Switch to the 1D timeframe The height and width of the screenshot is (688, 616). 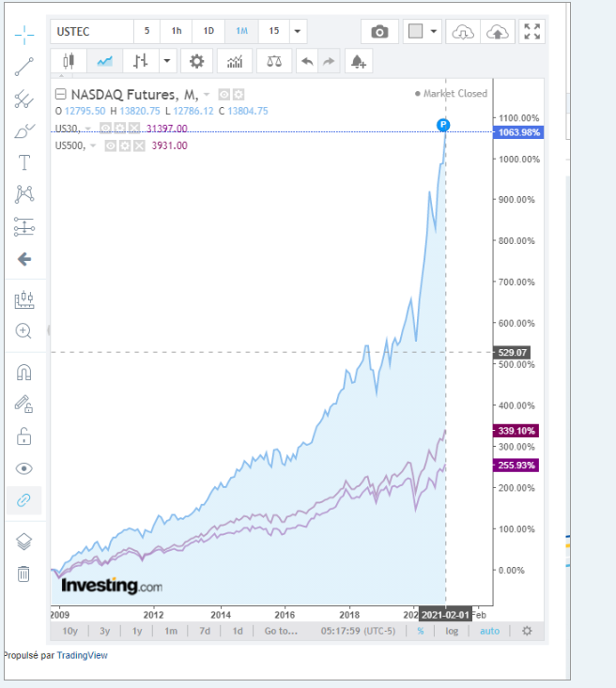click(208, 31)
